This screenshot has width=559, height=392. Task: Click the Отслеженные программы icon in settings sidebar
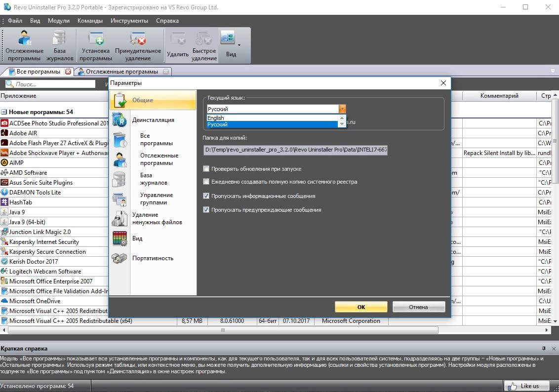120,159
